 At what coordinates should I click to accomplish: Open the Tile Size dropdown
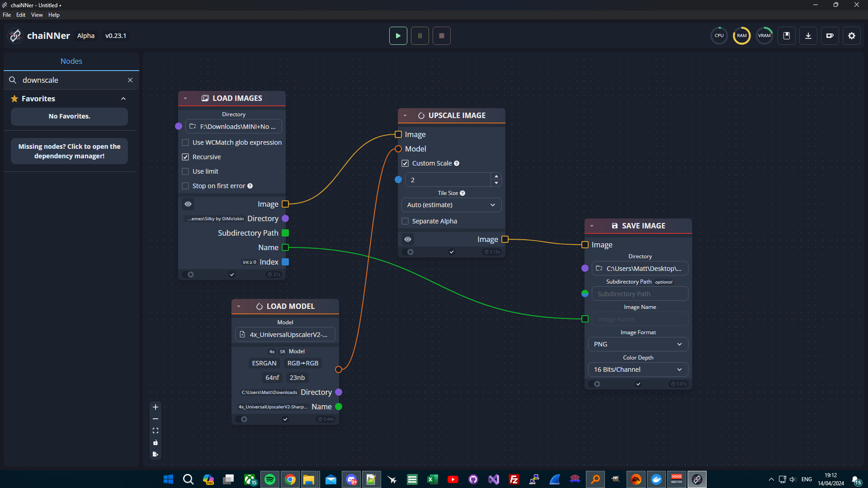tap(451, 205)
